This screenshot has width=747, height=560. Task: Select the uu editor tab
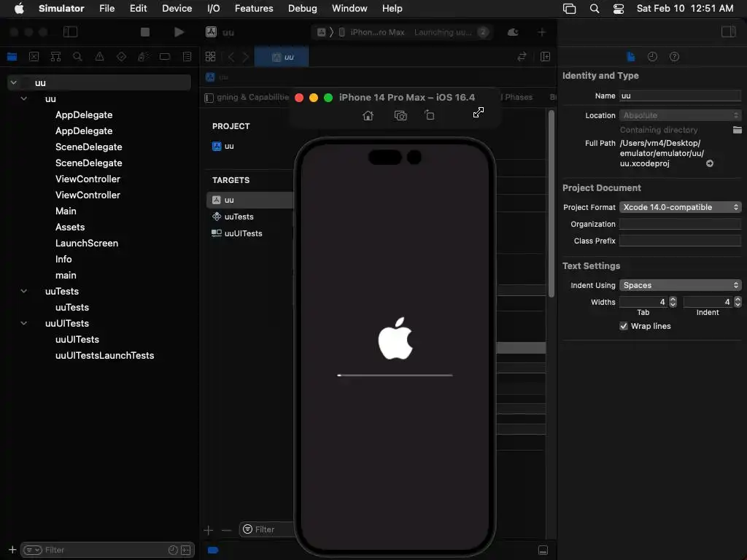point(282,57)
